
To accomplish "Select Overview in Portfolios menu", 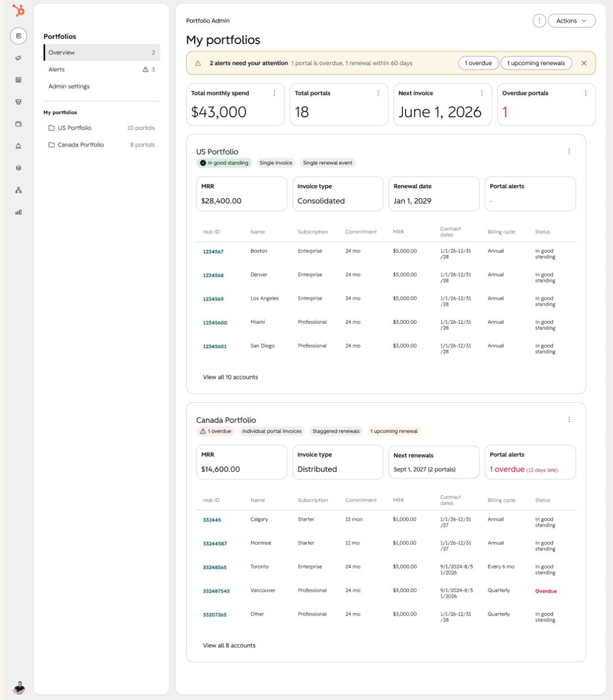I will [102, 53].
